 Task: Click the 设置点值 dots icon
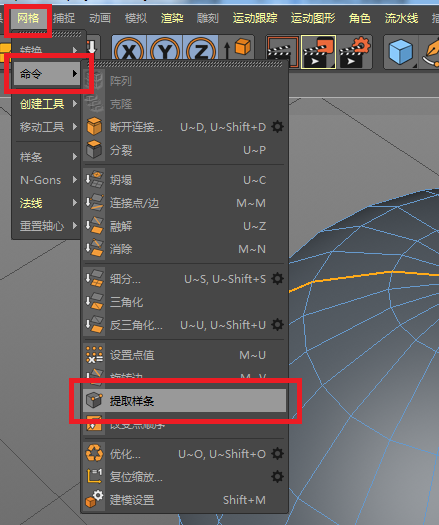point(94,355)
